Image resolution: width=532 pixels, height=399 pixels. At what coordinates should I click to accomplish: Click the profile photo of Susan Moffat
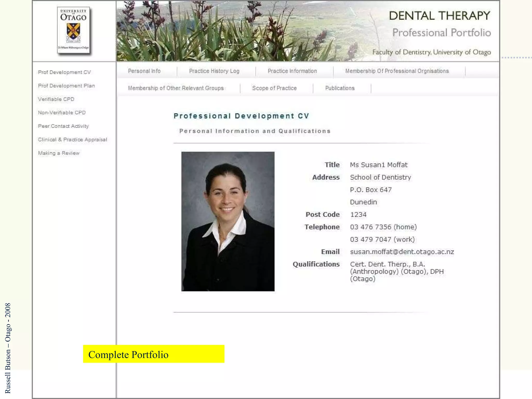coord(228,221)
